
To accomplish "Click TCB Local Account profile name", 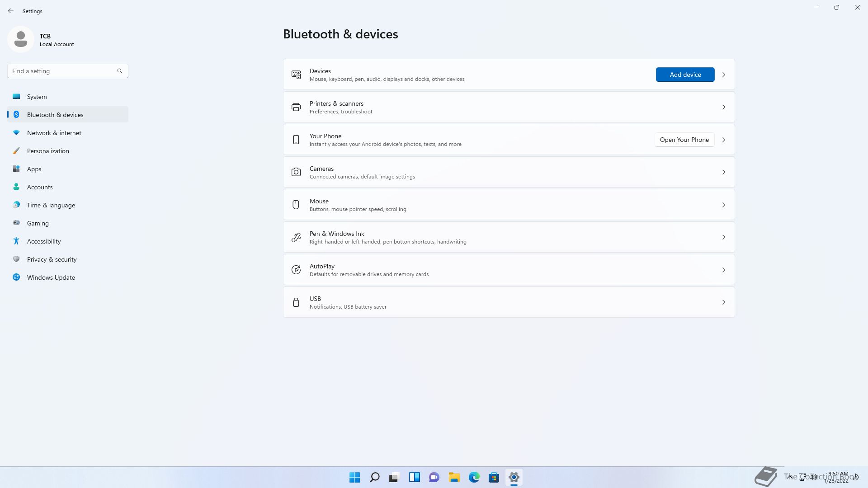I will click(x=57, y=40).
